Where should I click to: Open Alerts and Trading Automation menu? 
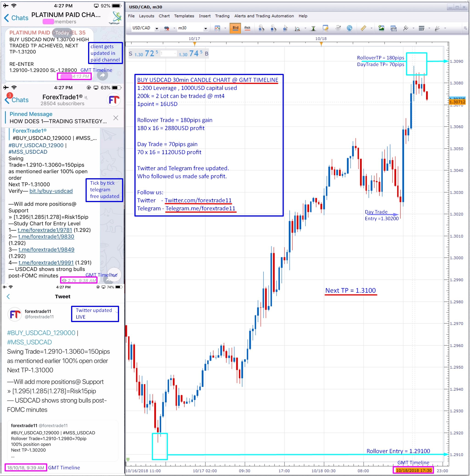pos(264,16)
